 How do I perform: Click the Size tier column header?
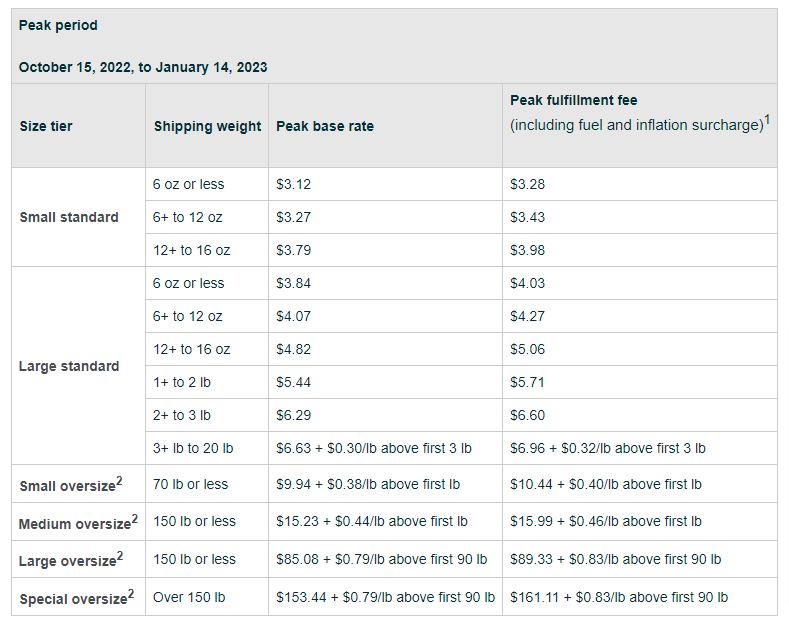(46, 127)
